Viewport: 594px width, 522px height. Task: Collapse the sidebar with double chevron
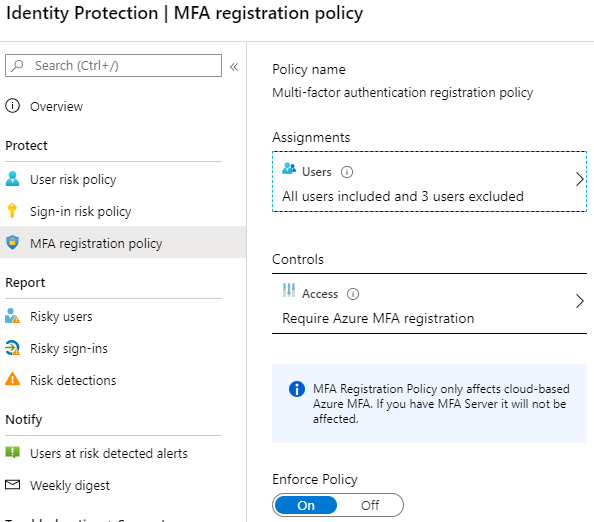234,67
